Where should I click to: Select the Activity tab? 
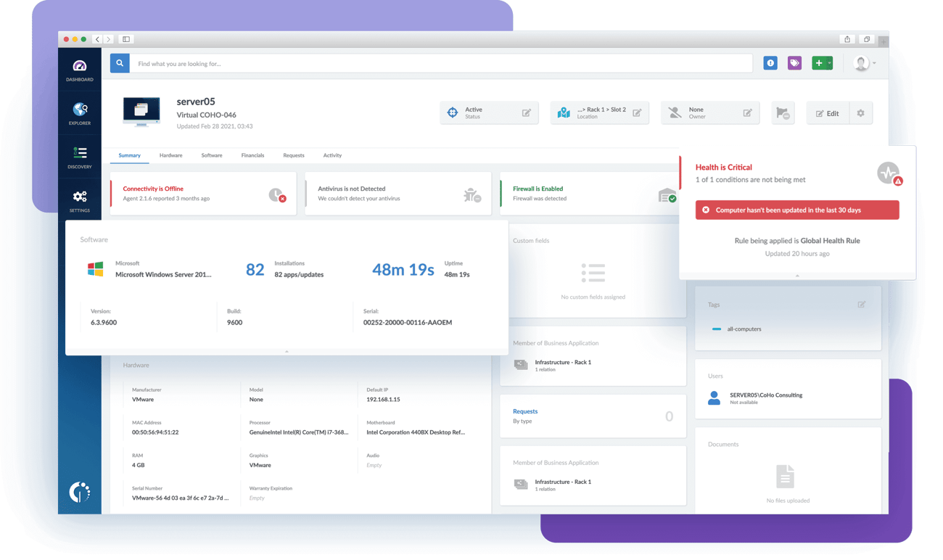(332, 155)
